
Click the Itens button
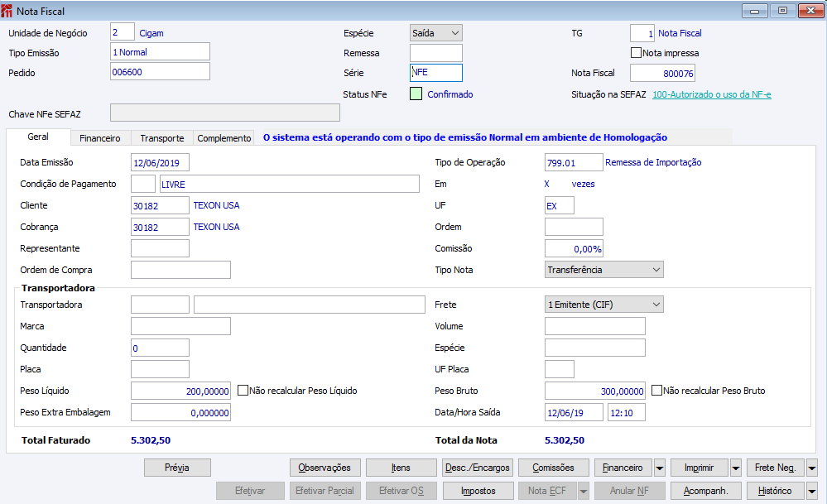(x=401, y=468)
